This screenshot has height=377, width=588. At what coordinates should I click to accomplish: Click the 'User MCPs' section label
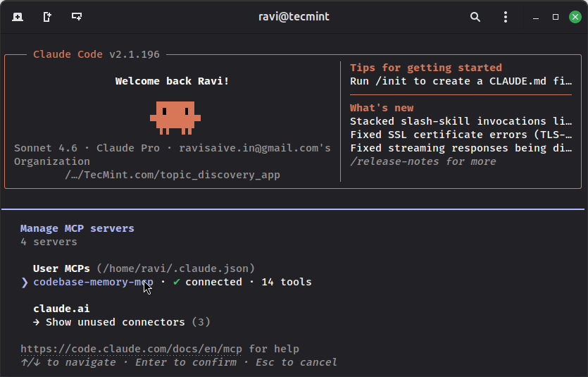coord(61,268)
